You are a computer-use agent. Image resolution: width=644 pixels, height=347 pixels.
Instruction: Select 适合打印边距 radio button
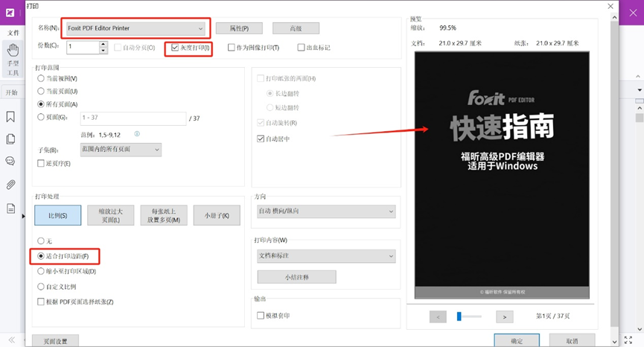[41, 256]
